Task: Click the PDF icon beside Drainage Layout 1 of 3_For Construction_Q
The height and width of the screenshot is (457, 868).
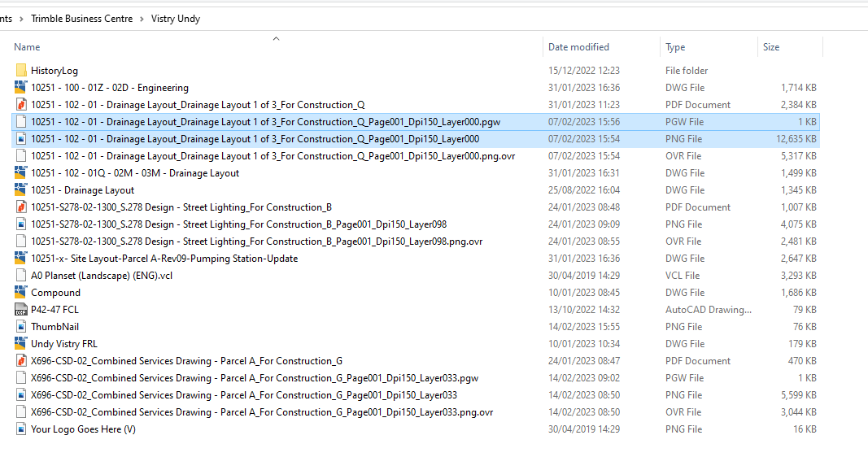Action: [x=21, y=105]
